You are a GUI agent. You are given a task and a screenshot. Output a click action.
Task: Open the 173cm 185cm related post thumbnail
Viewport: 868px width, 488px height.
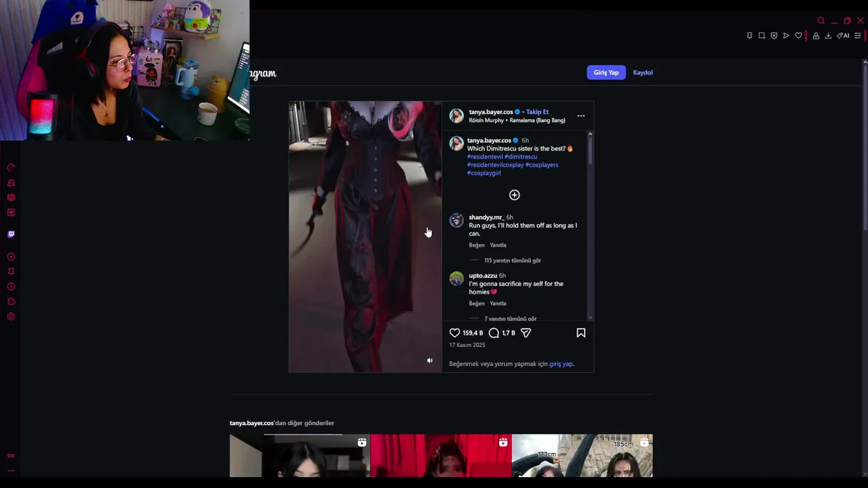[582, 455]
